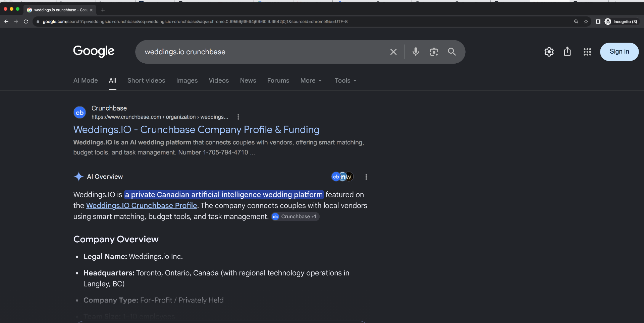Toggle the browser side panel icon
Viewport: 644px width, 323px height.
598,21
